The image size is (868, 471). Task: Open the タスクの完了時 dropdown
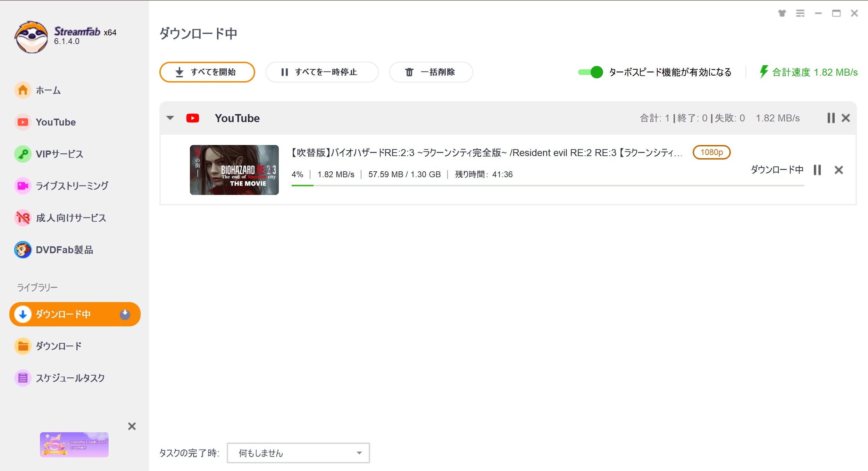click(298, 453)
